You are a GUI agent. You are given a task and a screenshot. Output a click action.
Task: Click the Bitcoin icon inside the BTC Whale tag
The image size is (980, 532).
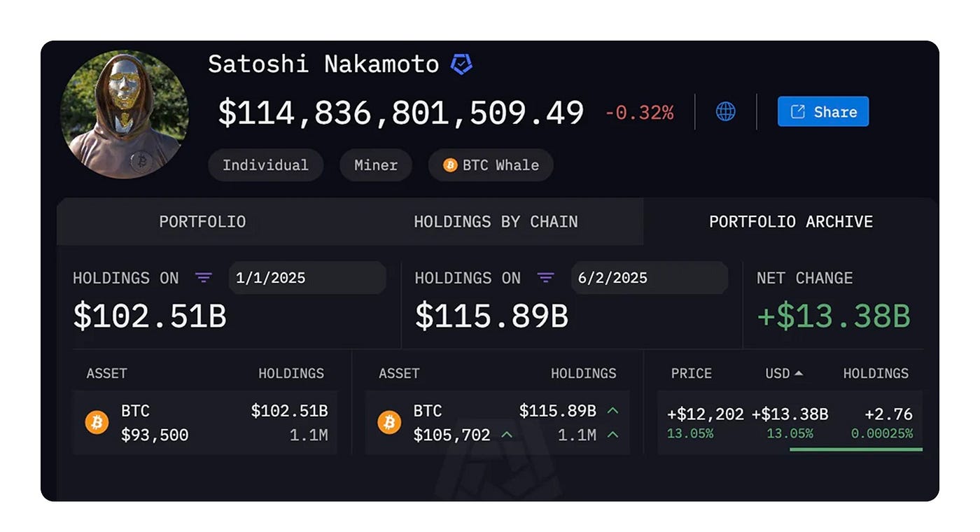click(449, 165)
